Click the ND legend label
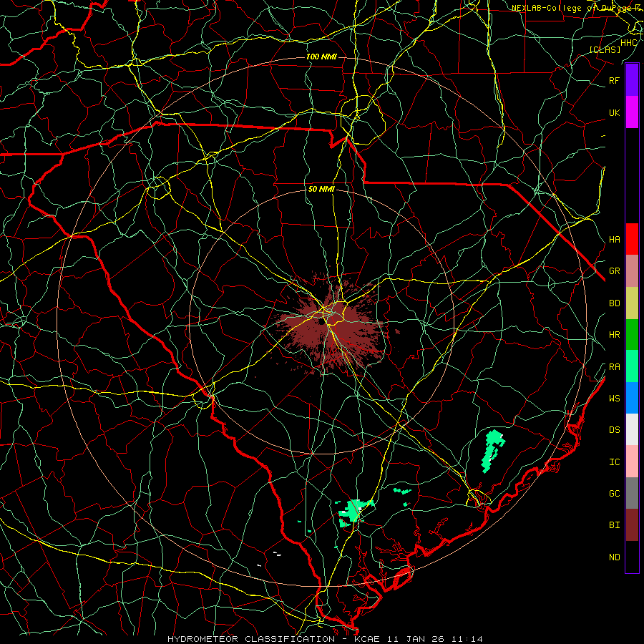The image size is (644, 644). click(614, 557)
